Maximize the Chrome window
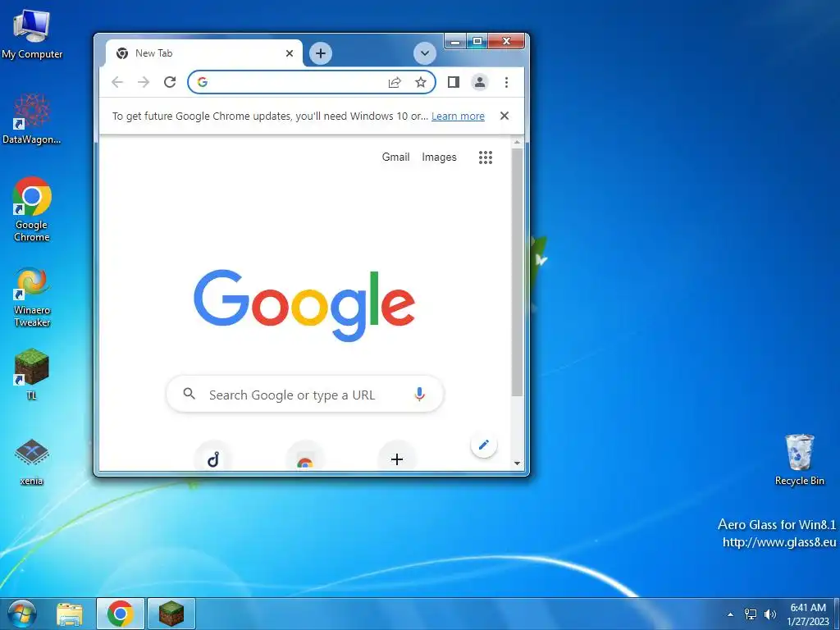 [477, 41]
